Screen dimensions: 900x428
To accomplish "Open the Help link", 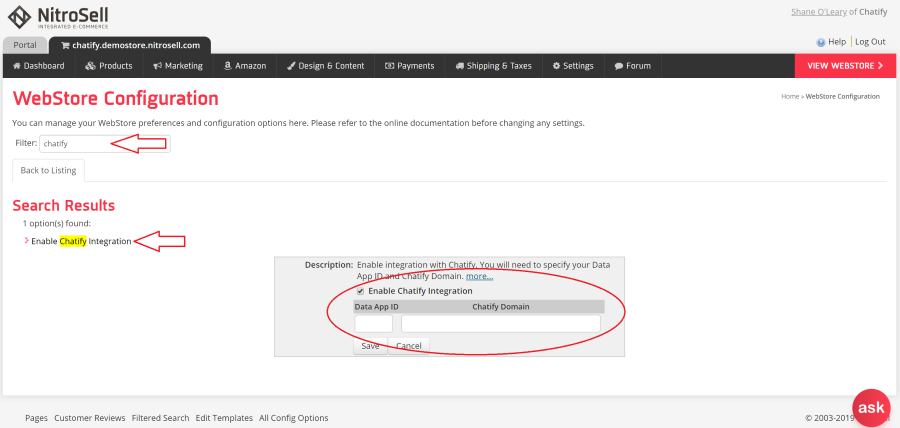I will (837, 42).
